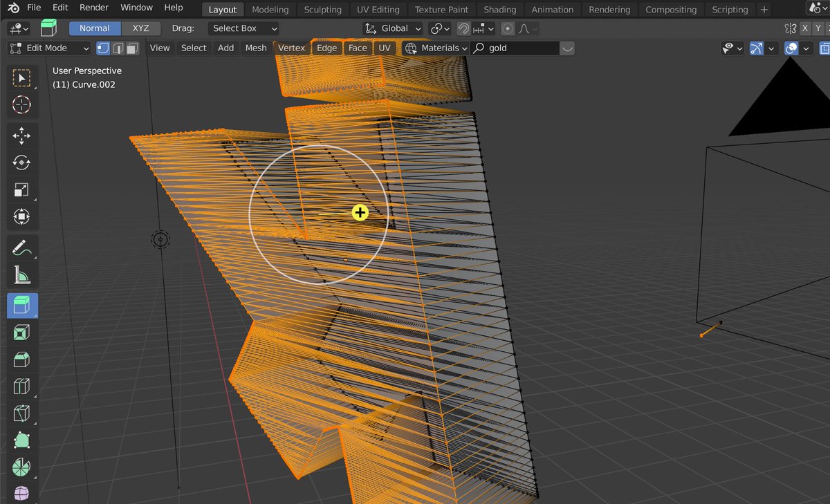Viewport: 830px width, 504px height.
Task: Toggle viewport overlays
Action: coord(792,48)
